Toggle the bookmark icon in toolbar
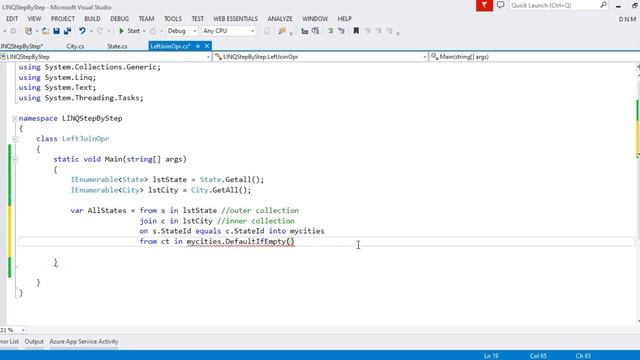The width and height of the screenshot is (640, 360). click(356, 31)
